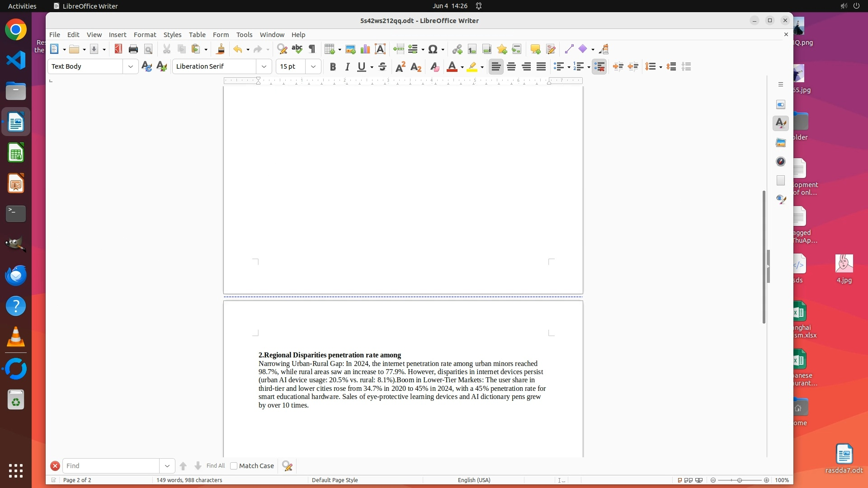868x488 pixels.
Task: Expand the font size dropdown
Action: [x=313, y=66]
